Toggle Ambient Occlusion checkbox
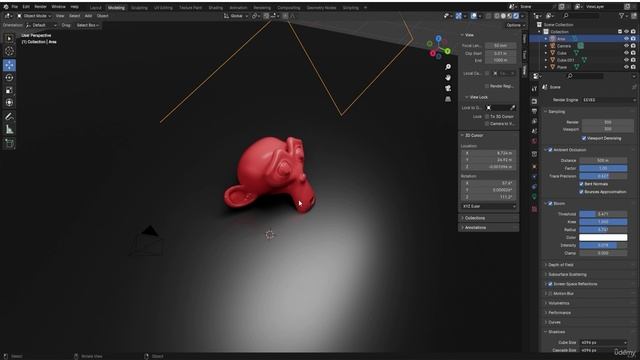The height and width of the screenshot is (360, 640). (550, 150)
